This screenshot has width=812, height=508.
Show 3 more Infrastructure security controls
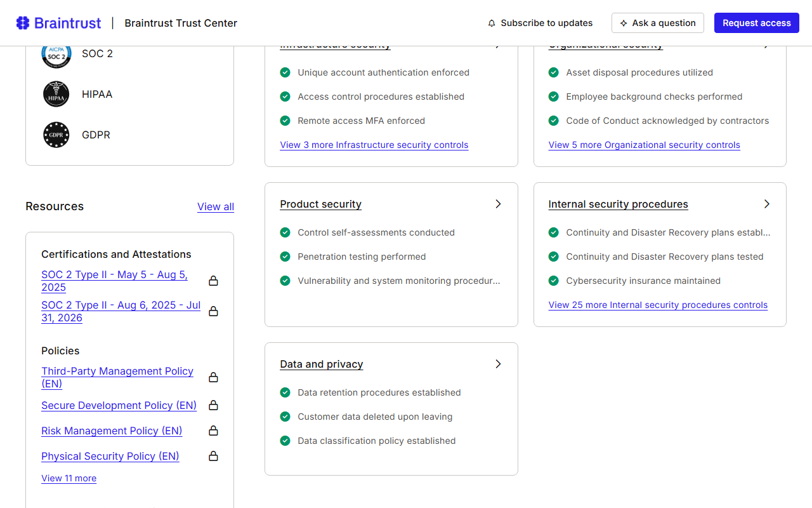(x=374, y=145)
